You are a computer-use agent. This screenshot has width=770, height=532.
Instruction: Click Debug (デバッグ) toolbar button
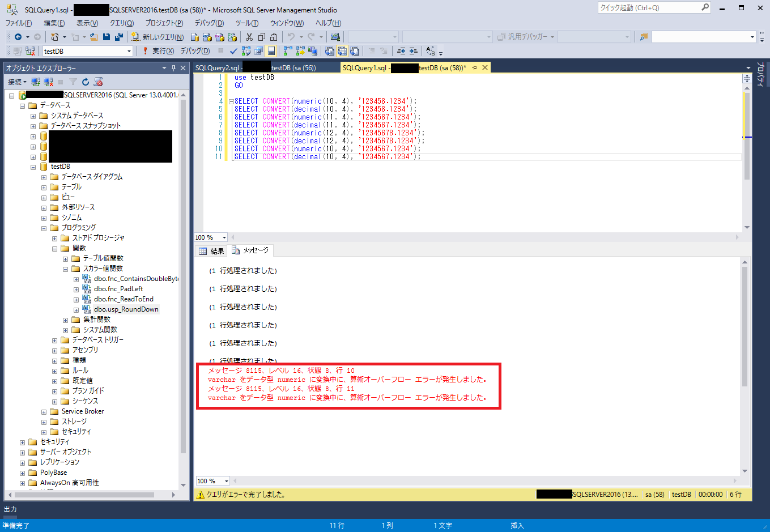[x=195, y=51]
